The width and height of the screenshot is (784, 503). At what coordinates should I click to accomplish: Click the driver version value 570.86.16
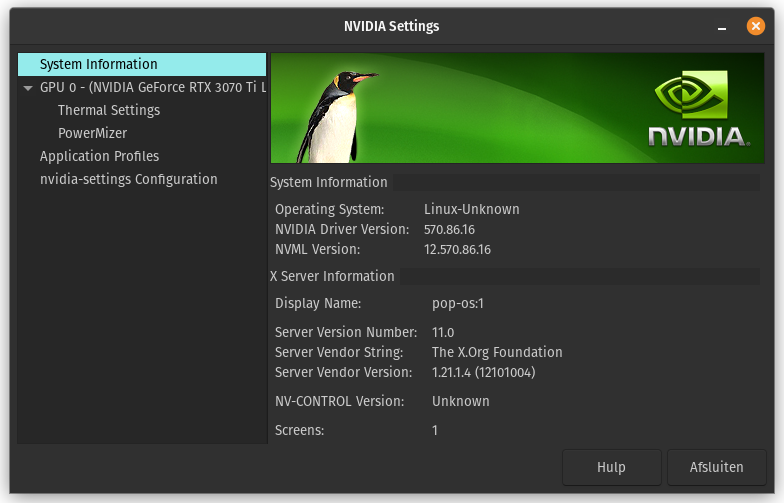click(450, 230)
